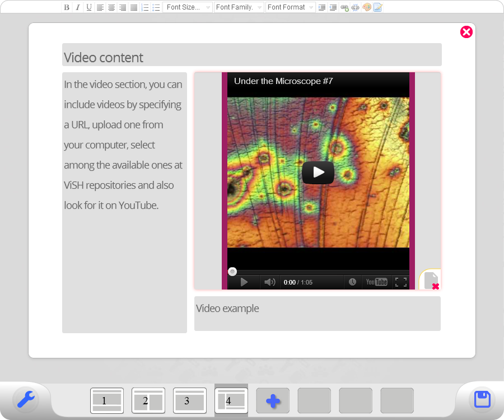
Task: Expand the Font Family dropdown
Action: pos(239,7)
